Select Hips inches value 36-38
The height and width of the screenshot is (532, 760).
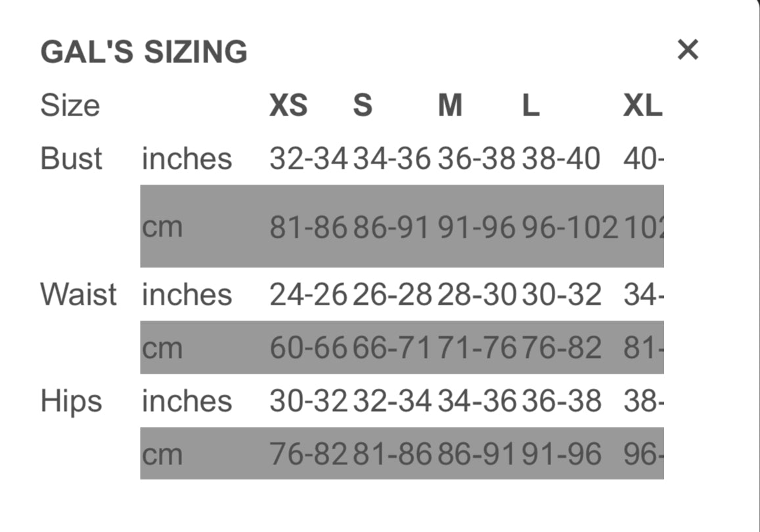tap(562, 401)
